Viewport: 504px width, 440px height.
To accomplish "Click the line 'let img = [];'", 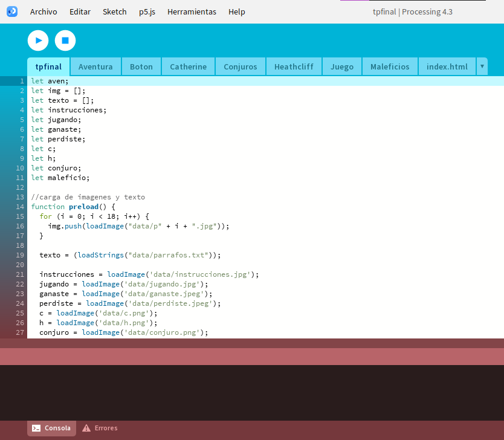I will [58, 91].
